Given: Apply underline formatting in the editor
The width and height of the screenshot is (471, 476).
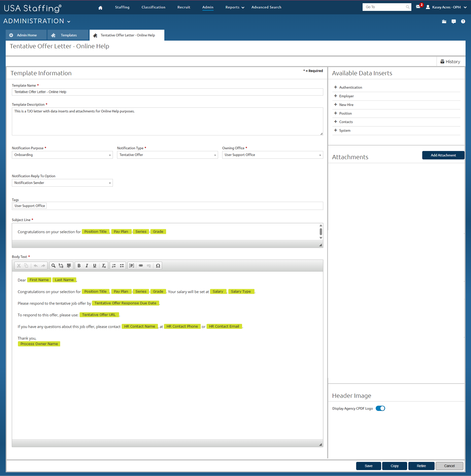Looking at the screenshot, I should click(95, 266).
